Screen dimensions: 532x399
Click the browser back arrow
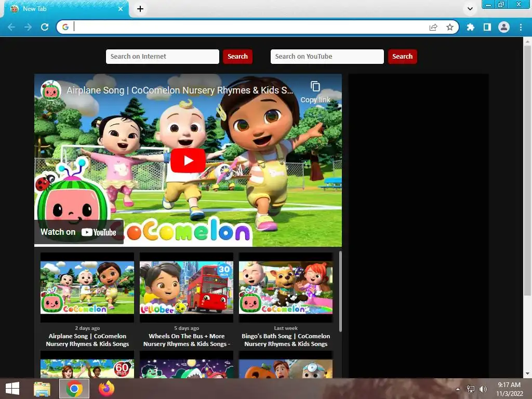[11, 27]
